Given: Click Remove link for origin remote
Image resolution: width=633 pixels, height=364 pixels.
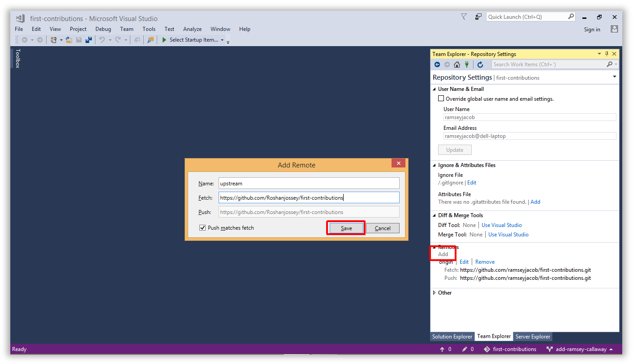Looking at the screenshot, I should (485, 262).
